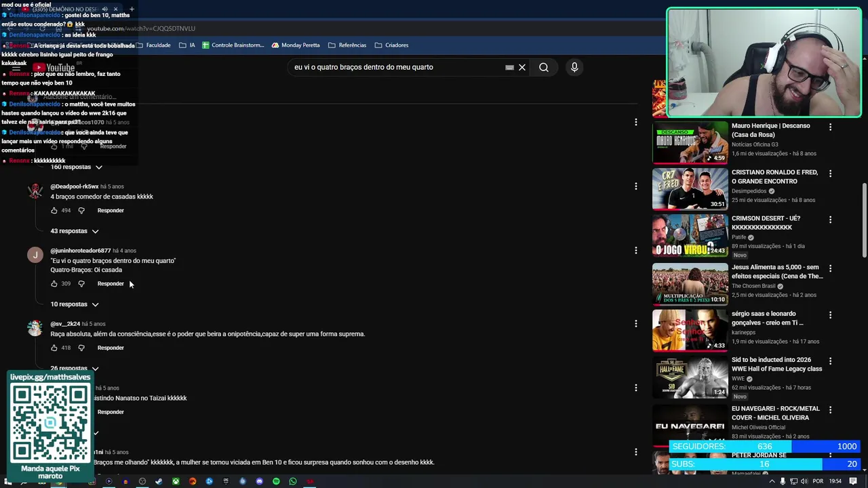868x488 pixels.
Task: Open Spotify from the taskbar
Action: point(276,481)
